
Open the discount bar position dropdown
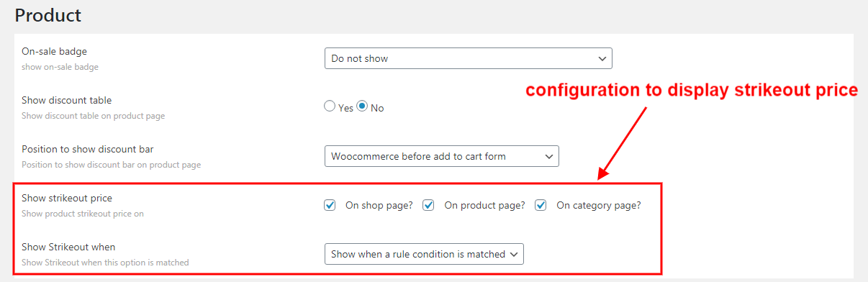[x=441, y=156]
